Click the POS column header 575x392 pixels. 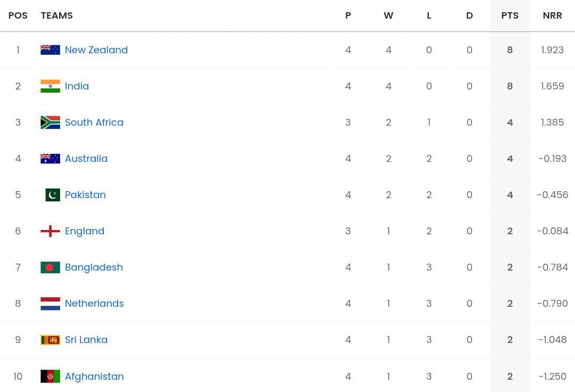pos(18,15)
